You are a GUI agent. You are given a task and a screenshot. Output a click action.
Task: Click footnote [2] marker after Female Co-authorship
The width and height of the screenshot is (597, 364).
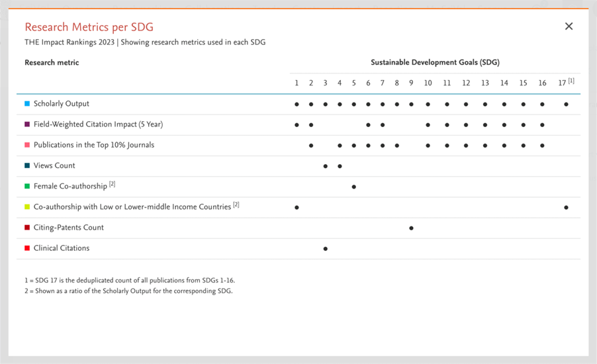112,184
